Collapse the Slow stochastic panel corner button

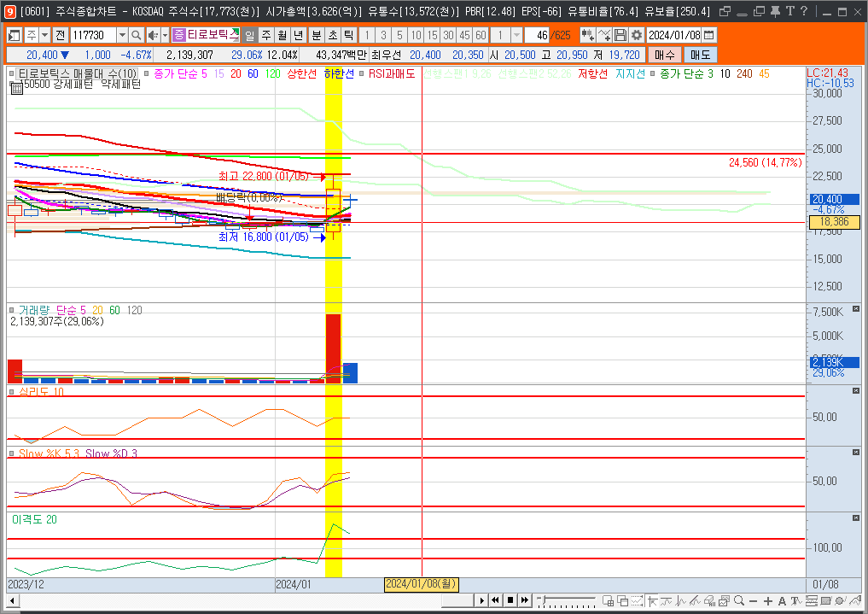(856, 453)
